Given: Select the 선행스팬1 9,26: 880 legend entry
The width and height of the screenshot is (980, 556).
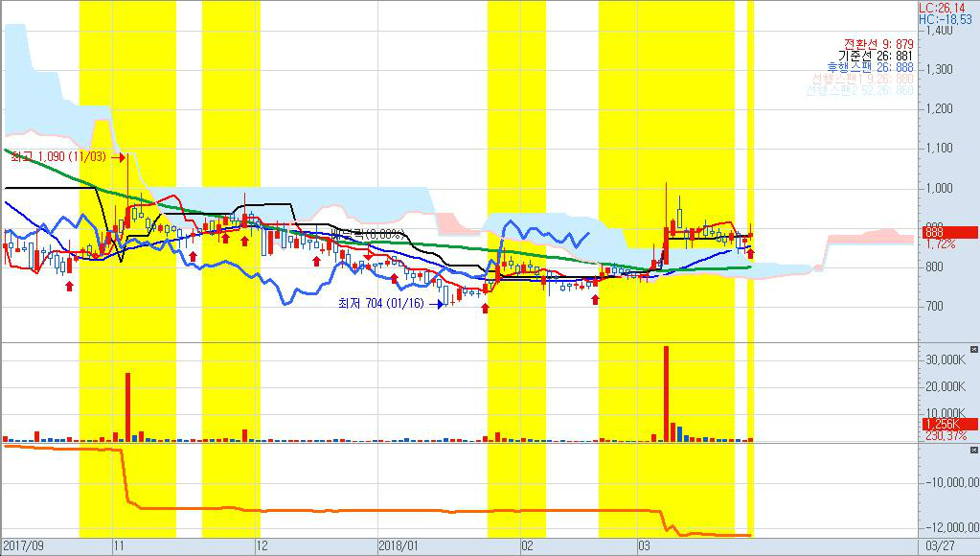Looking at the screenshot, I should click(862, 79).
